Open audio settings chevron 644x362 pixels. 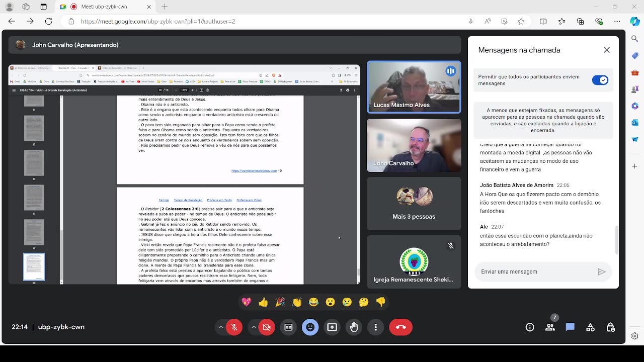pos(220,327)
